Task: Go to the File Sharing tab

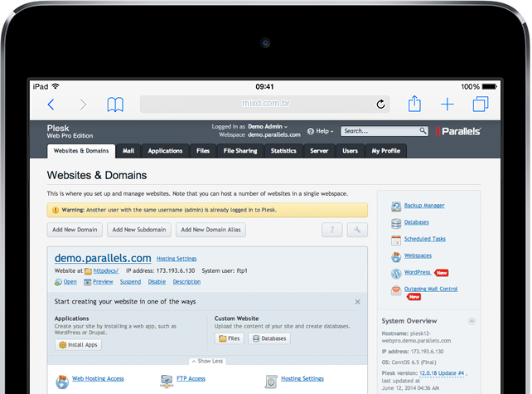Action: (x=240, y=151)
